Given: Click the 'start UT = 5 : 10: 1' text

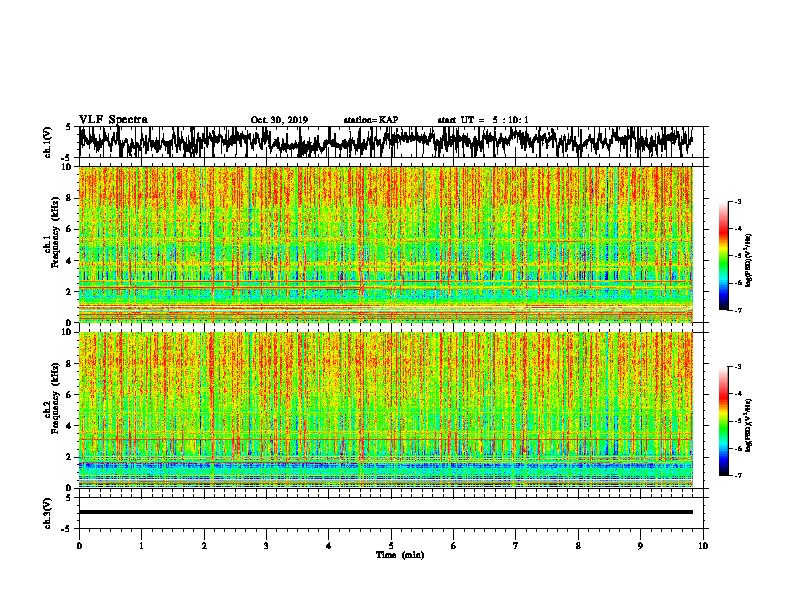Looking at the screenshot, I should 483,120.
